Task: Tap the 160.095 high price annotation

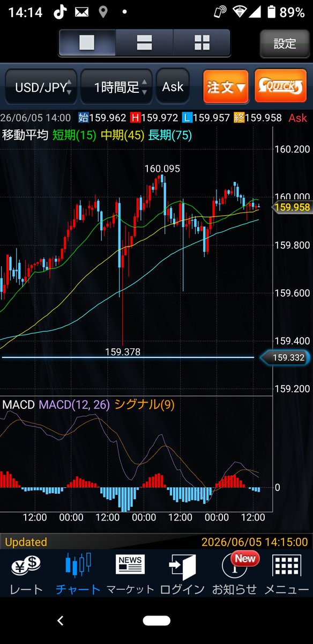Action: (162, 169)
